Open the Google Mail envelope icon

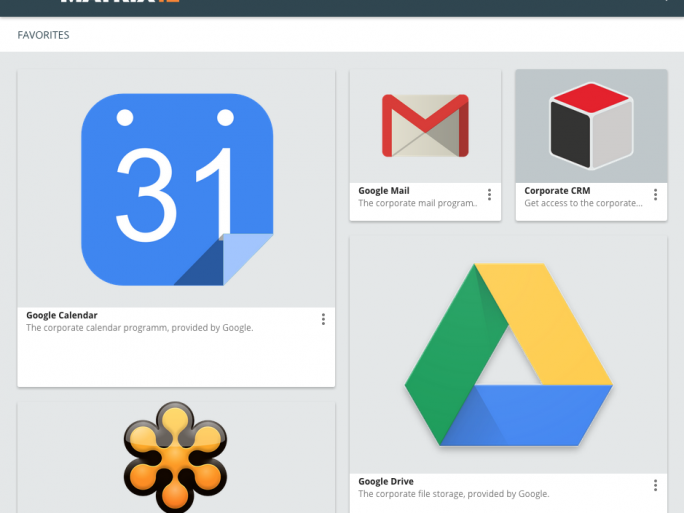click(425, 126)
